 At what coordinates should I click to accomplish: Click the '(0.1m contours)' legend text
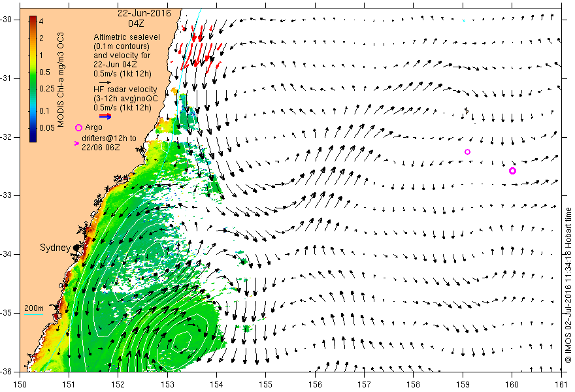[122, 46]
